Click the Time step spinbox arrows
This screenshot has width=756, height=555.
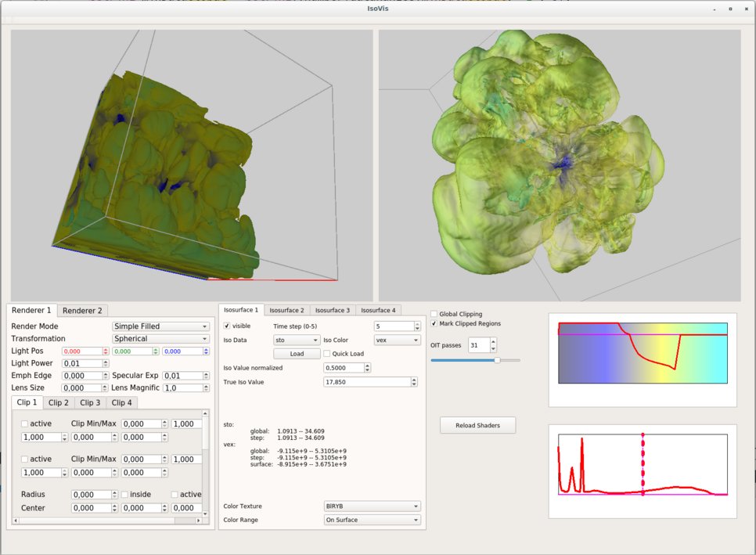pyautogui.click(x=417, y=326)
